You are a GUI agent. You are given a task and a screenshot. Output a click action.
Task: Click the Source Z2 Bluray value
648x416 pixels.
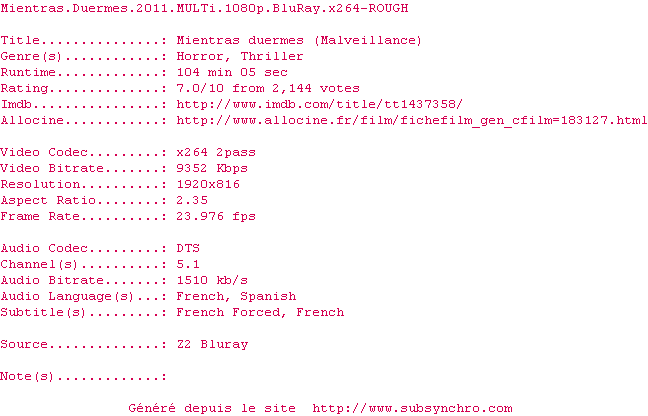212,345
